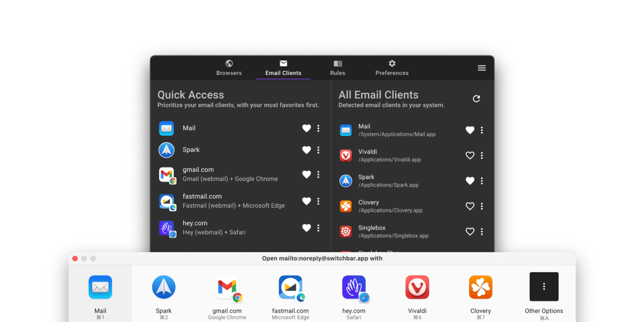644x322 pixels.
Task: Click the Mail icon in All Email Clients
Action: click(346, 130)
